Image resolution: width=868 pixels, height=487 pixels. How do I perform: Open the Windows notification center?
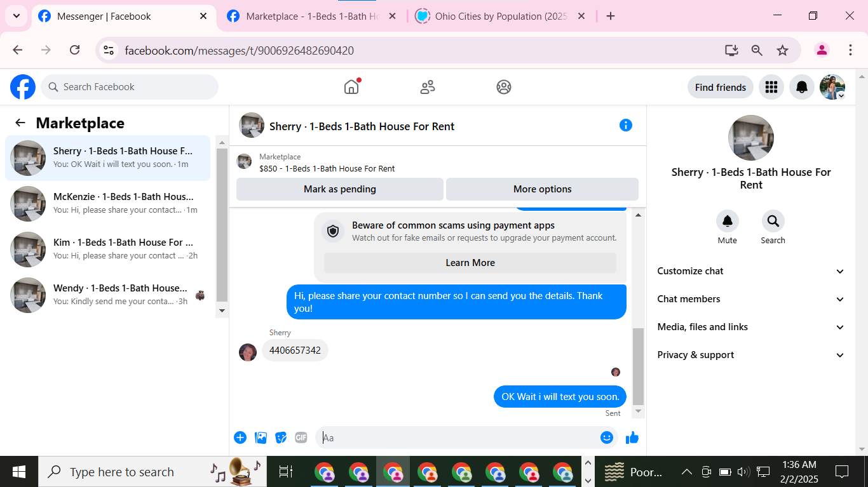(x=842, y=472)
